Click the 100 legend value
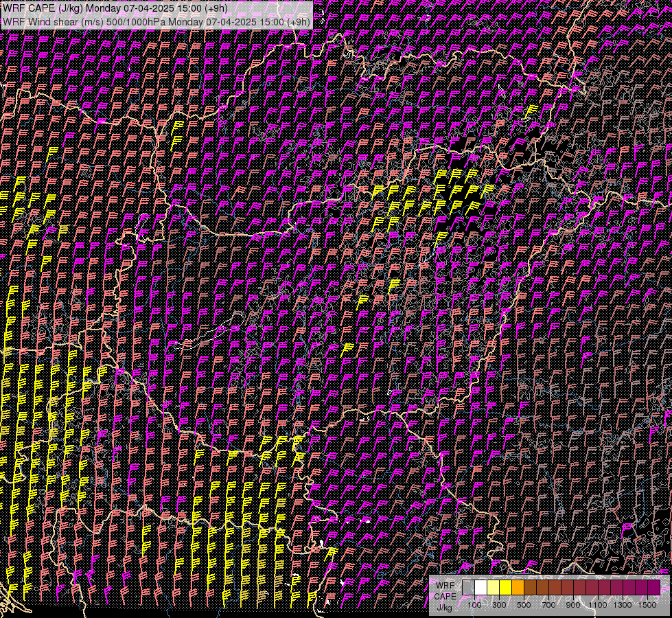This screenshot has height=618, width=672. (474, 605)
